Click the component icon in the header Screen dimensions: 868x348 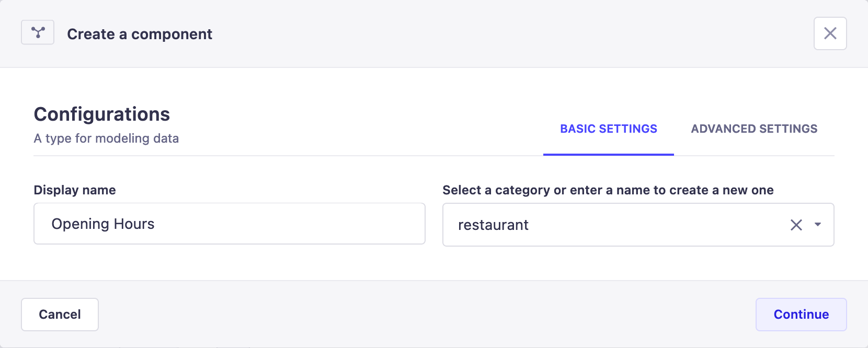(x=38, y=32)
